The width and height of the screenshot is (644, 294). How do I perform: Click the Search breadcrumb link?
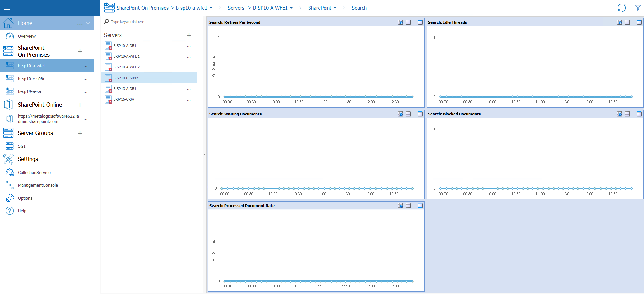click(359, 8)
